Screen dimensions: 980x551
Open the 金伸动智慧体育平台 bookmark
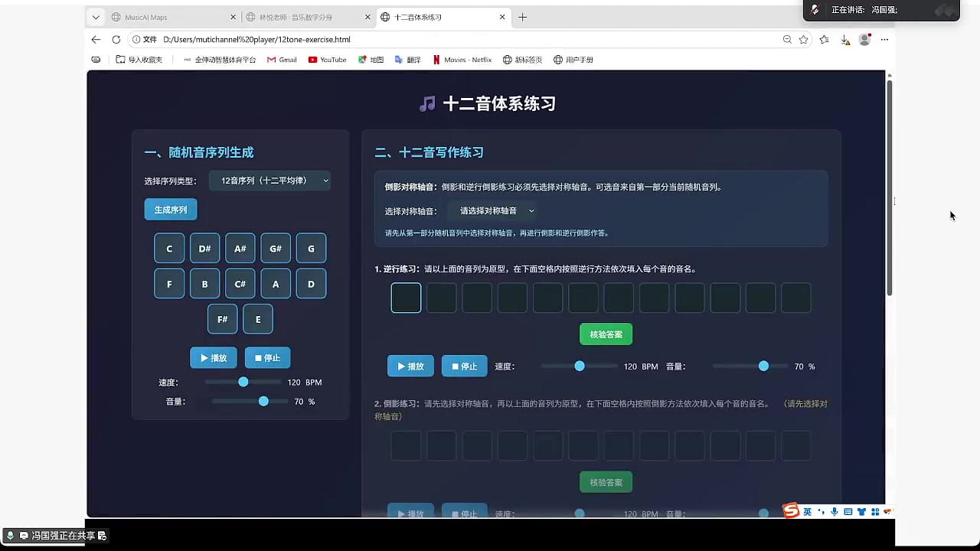point(219,60)
